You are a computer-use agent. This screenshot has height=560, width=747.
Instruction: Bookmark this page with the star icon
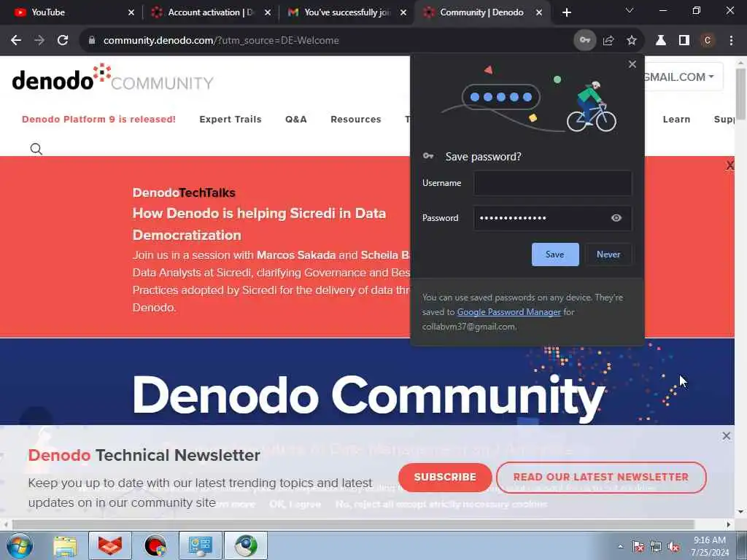click(632, 41)
